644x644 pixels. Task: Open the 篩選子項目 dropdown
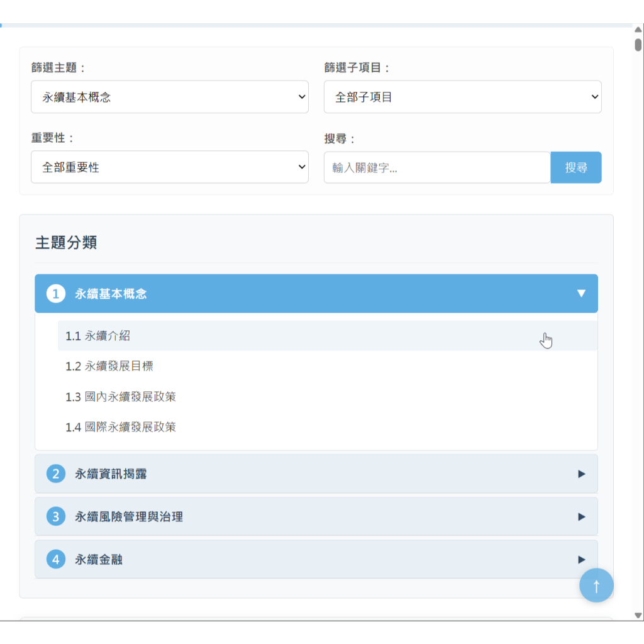(x=462, y=97)
